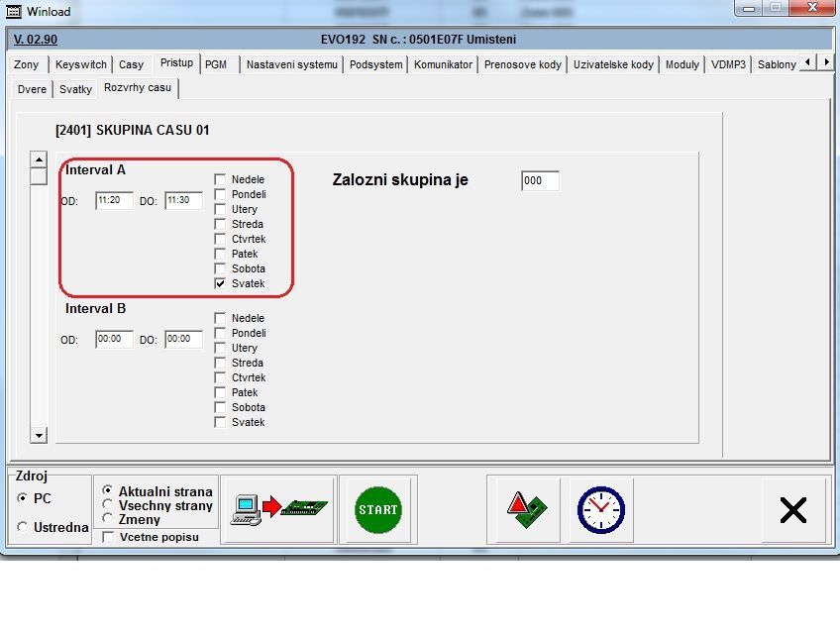840x635 pixels.
Task: Switch to the Komunikator tab
Action: click(443, 64)
